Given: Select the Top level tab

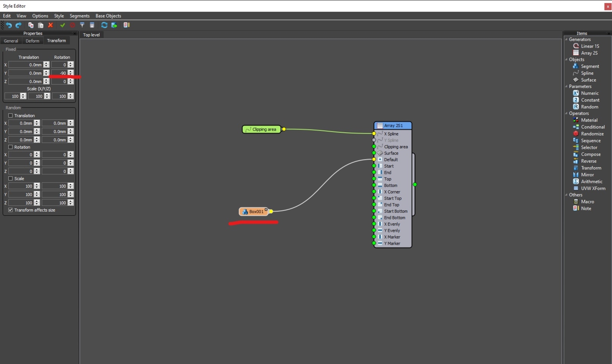Looking at the screenshot, I should click(91, 35).
